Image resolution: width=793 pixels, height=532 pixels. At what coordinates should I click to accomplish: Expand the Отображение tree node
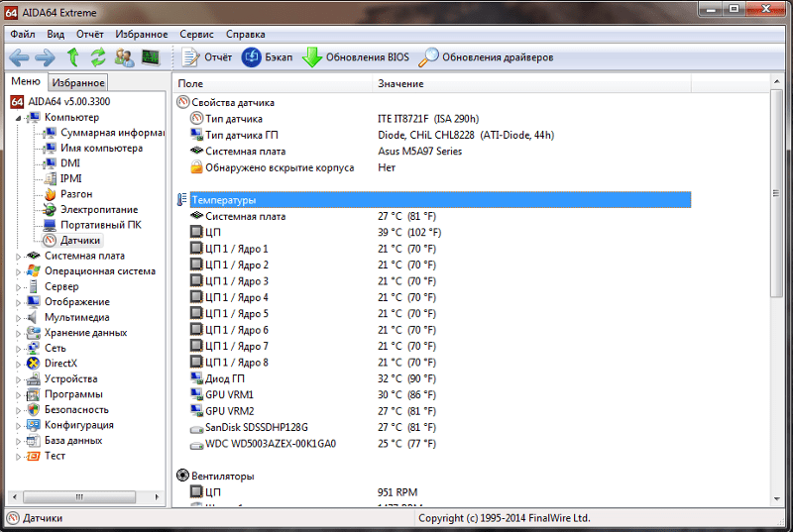(18, 302)
